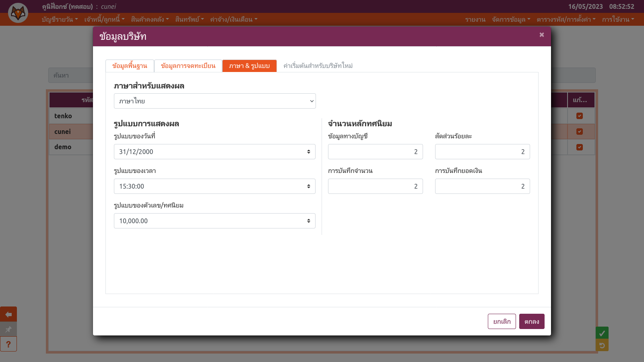
Task: Toggle the checkbox in the demo row
Action: 580,147
